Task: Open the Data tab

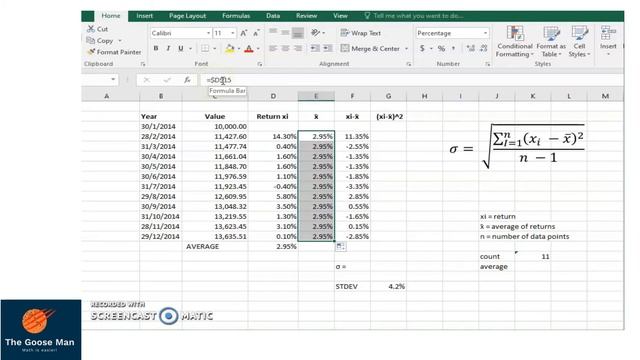Action: pos(273,16)
